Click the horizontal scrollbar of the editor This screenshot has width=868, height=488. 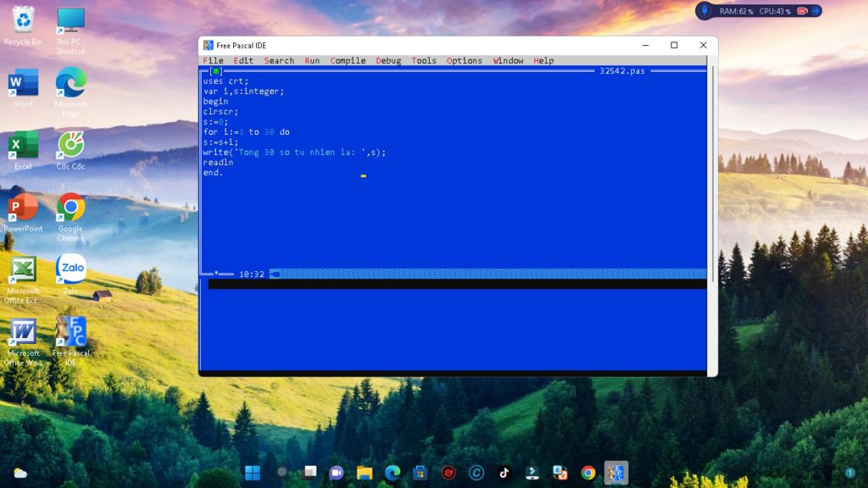(x=487, y=274)
